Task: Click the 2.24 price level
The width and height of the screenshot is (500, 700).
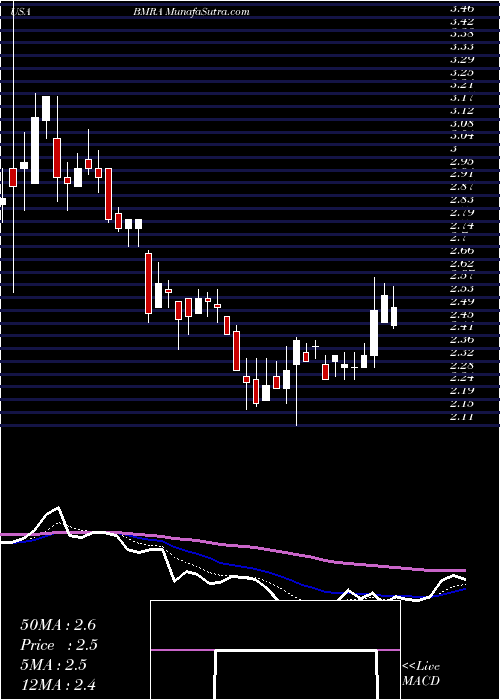Action: [461, 378]
